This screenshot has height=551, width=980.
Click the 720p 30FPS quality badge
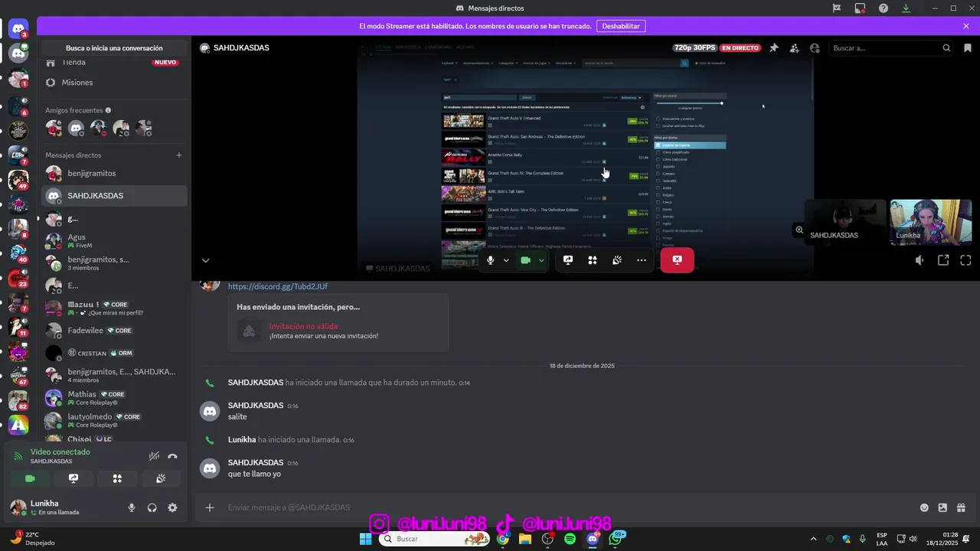pyautogui.click(x=695, y=47)
